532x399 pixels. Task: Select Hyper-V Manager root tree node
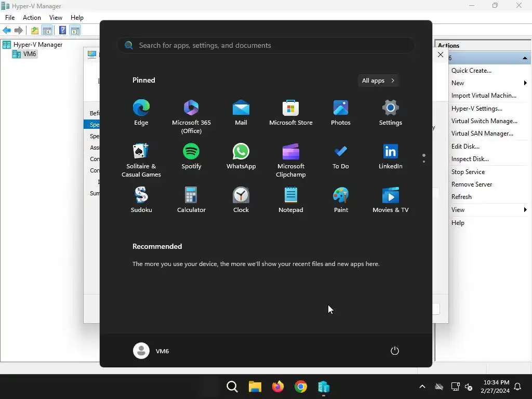(33, 45)
